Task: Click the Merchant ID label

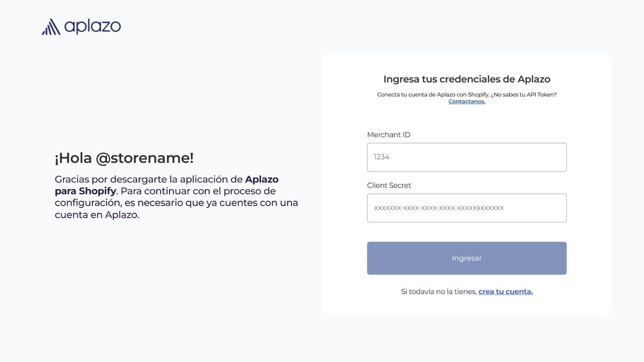Action: pyautogui.click(x=388, y=134)
